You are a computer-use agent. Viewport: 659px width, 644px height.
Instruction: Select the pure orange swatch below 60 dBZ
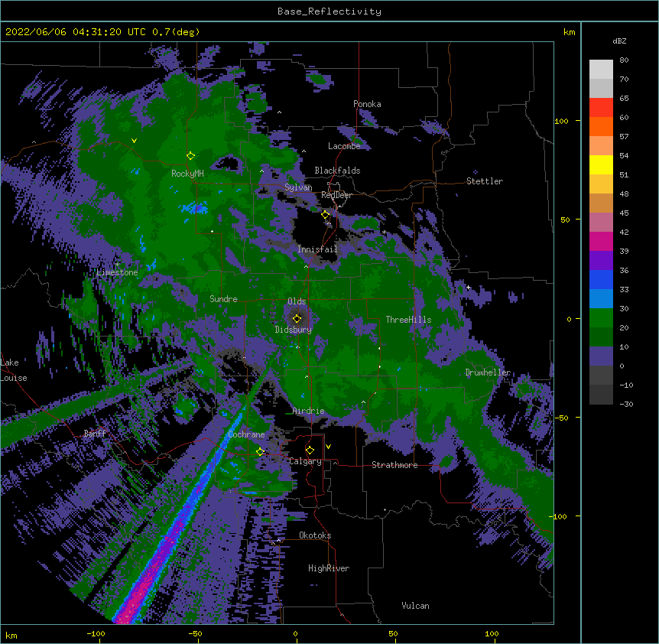click(601, 126)
